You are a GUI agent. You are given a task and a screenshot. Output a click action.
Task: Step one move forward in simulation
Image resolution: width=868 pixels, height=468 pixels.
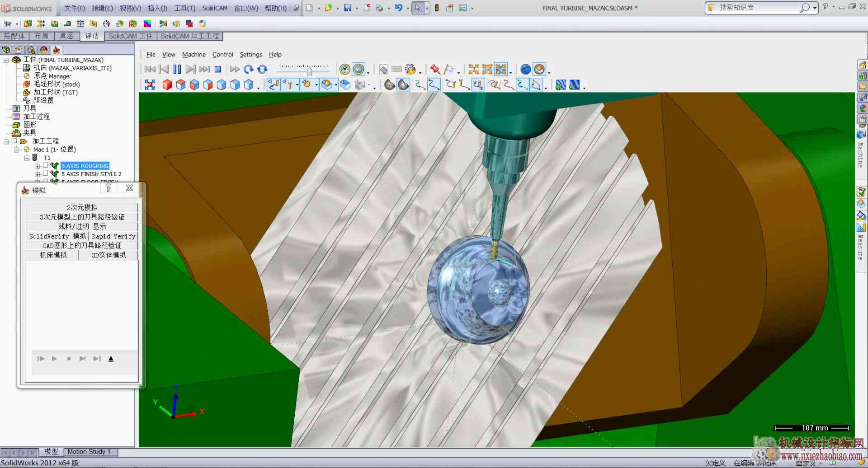190,69
